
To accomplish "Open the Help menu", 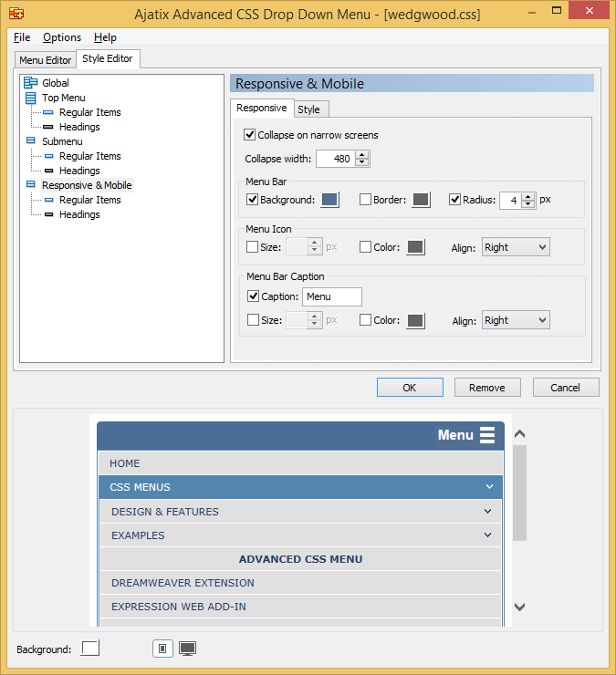I will [x=105, y=37].
